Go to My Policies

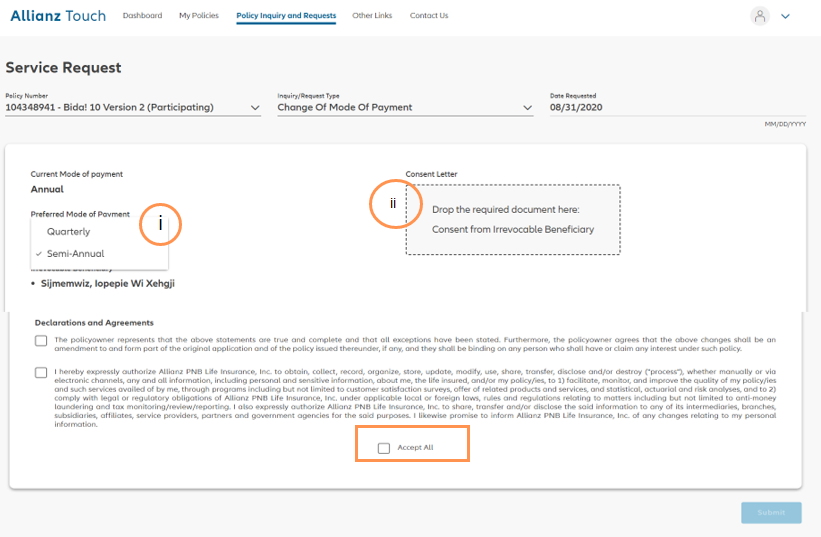[x=199, y=16]
